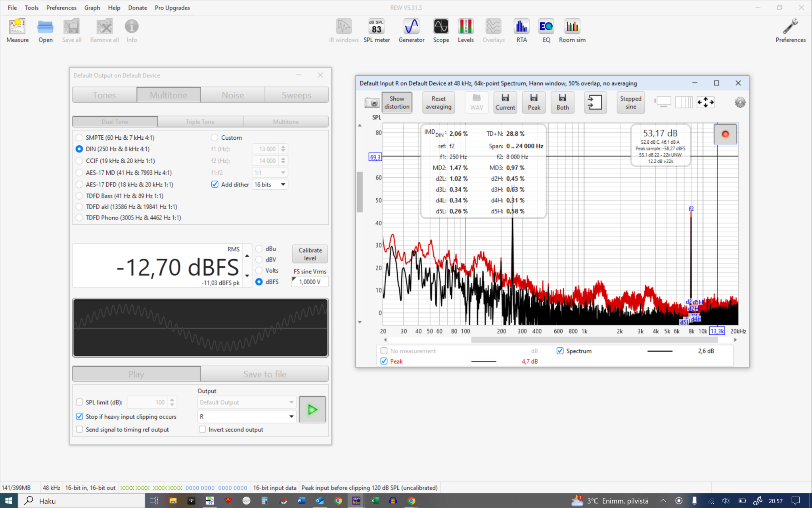Viewport: 812px width, 508px height.
Task: Click Save to file button
Action: [264, 374]
